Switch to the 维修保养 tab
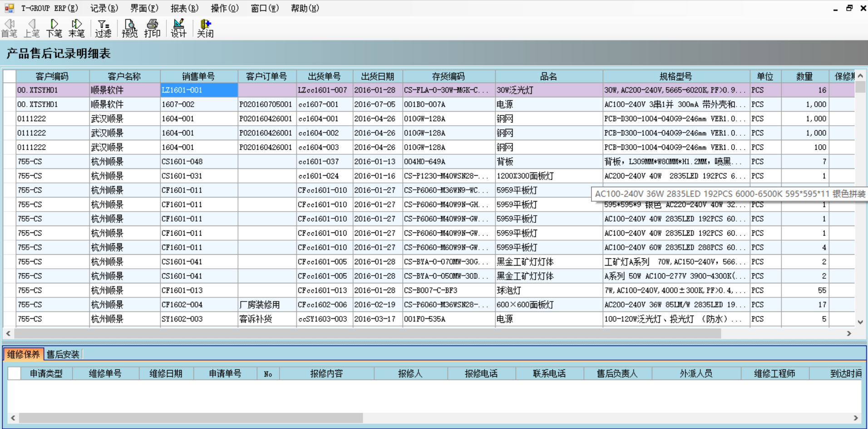This screenshot has width=868, height=429. tap(24, 354)
